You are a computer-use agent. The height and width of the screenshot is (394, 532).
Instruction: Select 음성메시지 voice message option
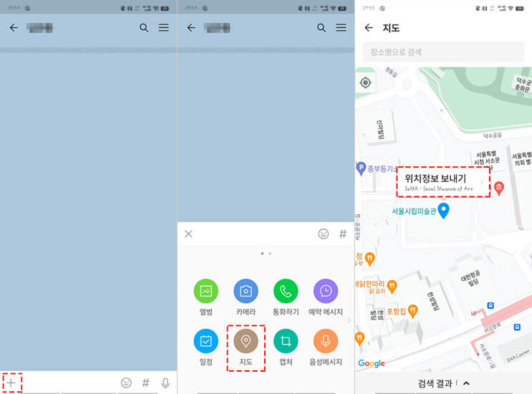point(326,347)
